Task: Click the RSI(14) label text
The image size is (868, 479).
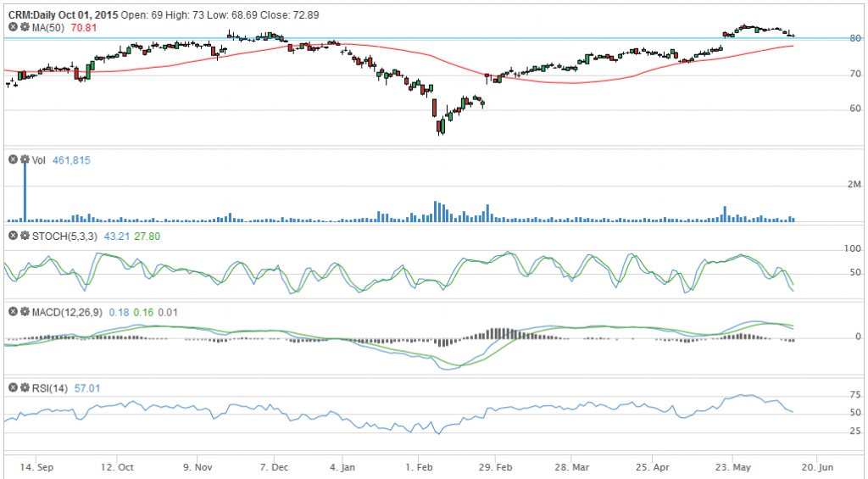Action: coord(50,388)
